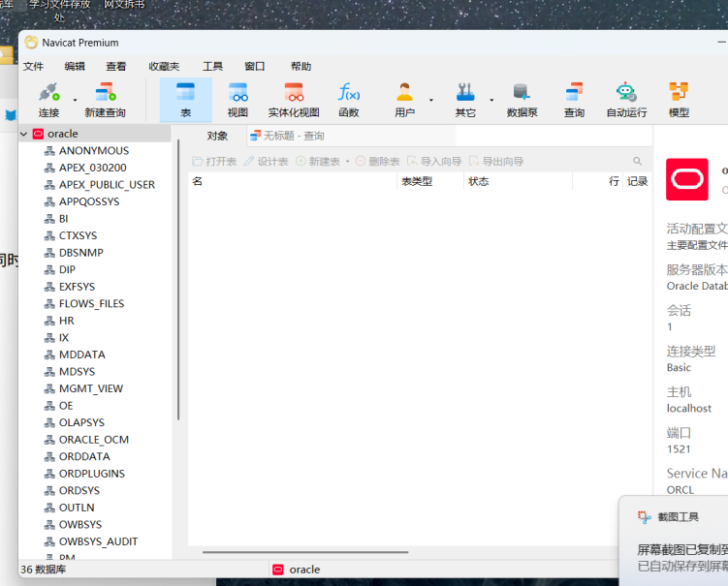
Task: Open the Function (函数) objects
Action: (349, 100)
